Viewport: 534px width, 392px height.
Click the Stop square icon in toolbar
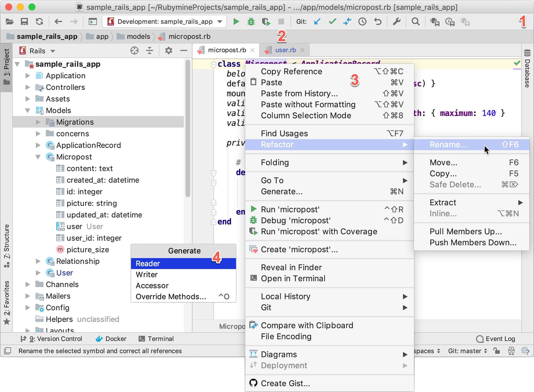(x=281, y=21)
